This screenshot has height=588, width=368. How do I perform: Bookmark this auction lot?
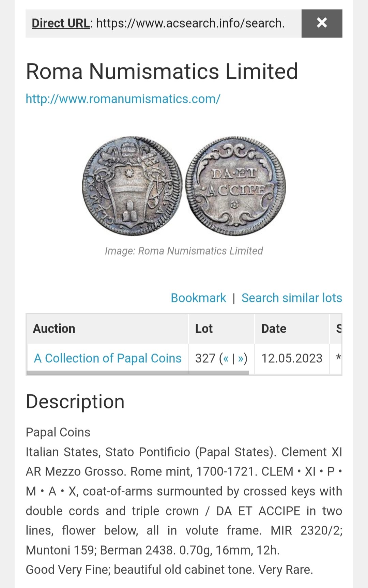(x=198, y=298)
